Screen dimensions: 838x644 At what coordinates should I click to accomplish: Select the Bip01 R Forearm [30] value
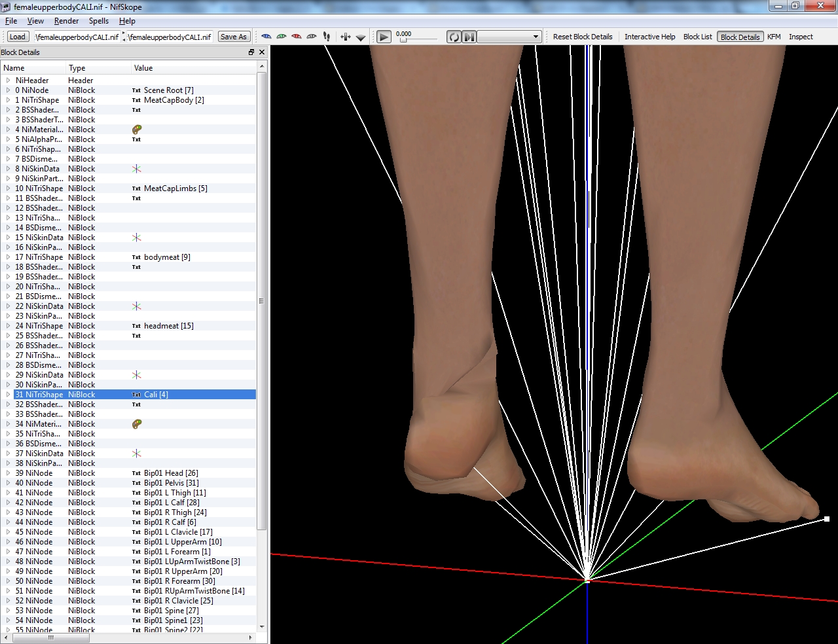tap(179, 581)
